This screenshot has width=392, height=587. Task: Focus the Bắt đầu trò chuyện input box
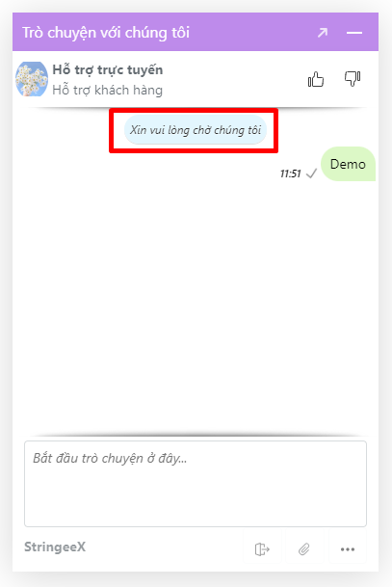pyautogui.click(x=196, y=484)
